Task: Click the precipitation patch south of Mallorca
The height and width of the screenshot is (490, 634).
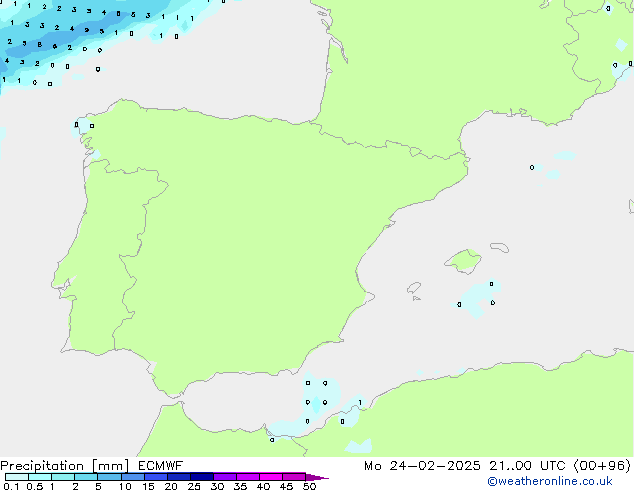Action: [476, 297]
